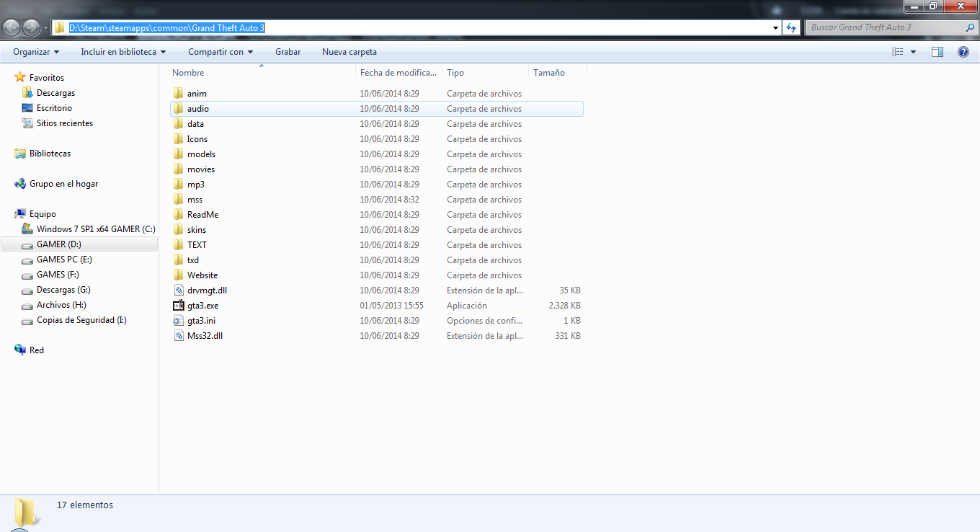Open the Organizar dropdown menu
980x532 pixels.
point(36,52)
